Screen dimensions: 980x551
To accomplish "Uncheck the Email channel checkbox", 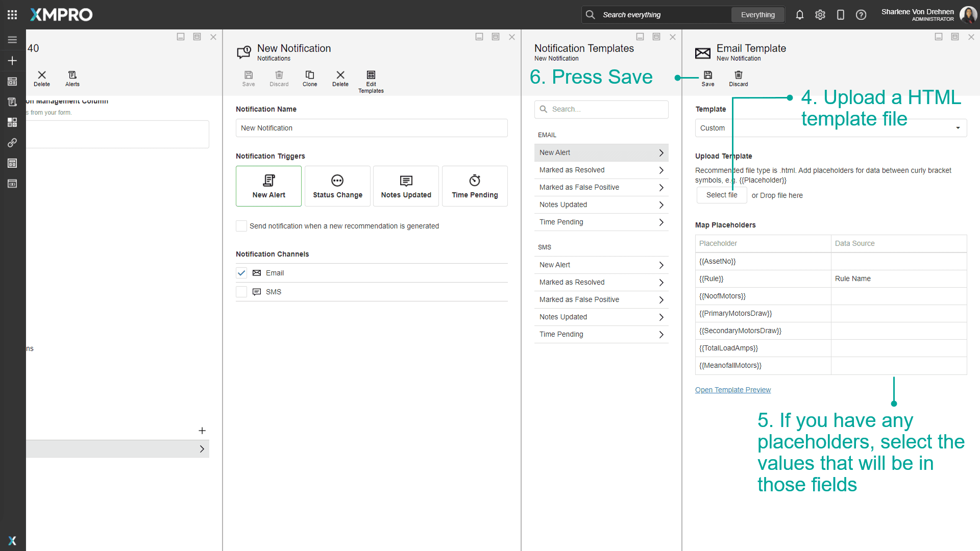I will pos(241,273).
